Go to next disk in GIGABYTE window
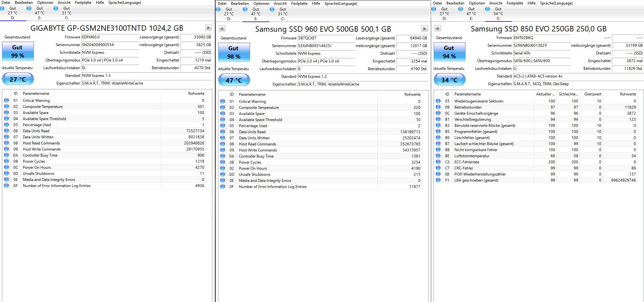The height and width of the screenshot is (302, 644). click(x=208, y=28)
